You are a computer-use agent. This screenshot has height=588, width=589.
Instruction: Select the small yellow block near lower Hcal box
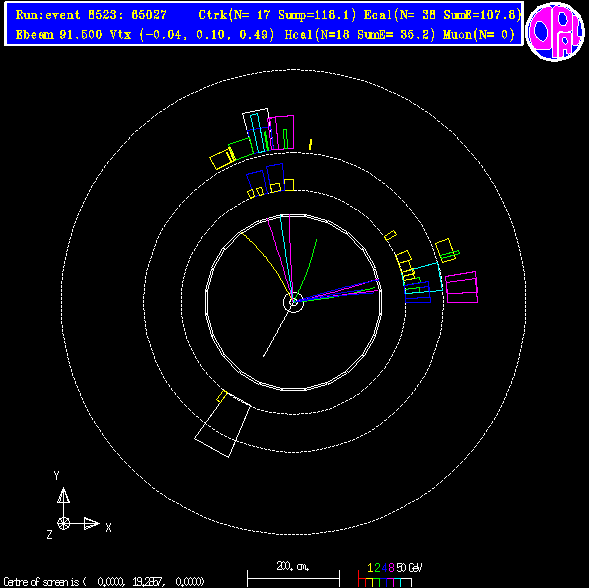pyautogui.click(x=222, y=396)
